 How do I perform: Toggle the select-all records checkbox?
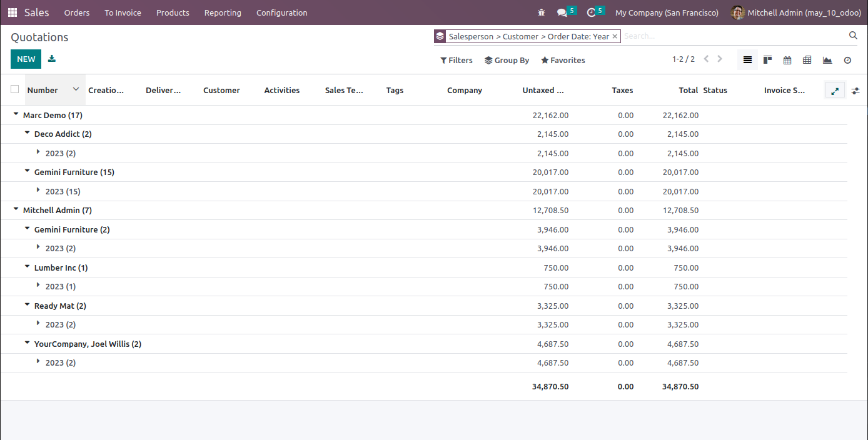point(14,89)
